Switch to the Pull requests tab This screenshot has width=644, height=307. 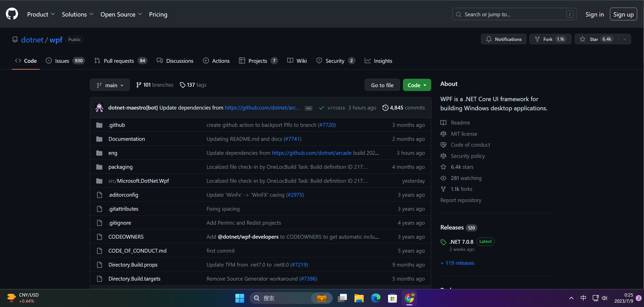pos(119,61)
